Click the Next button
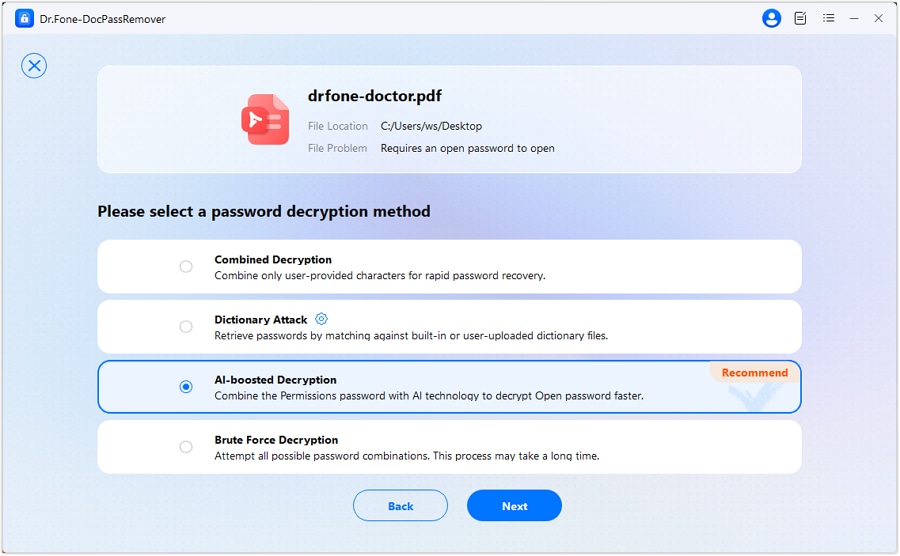This screenshot has height=556, width=900. coord(514,506)
